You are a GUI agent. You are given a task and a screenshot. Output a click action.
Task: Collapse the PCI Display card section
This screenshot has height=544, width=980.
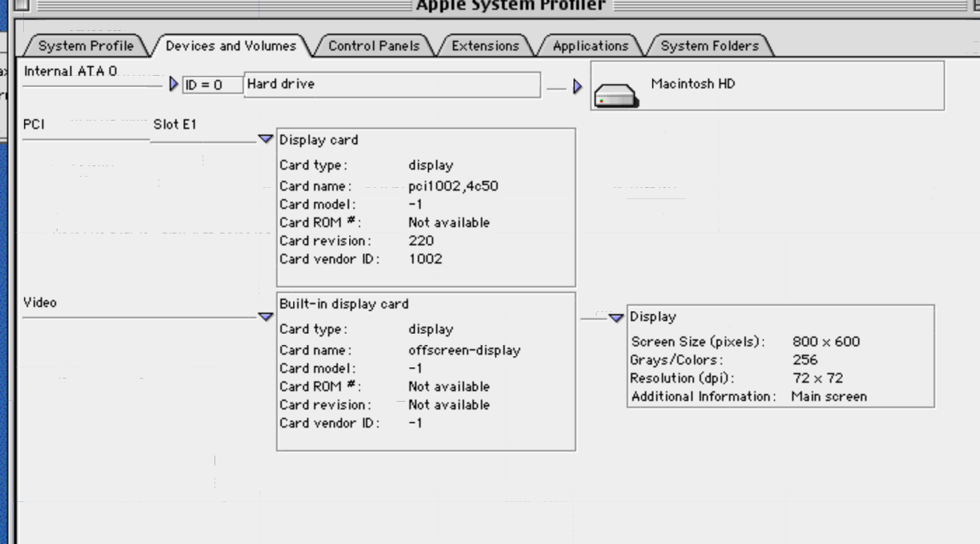click(x=266, y=139)
